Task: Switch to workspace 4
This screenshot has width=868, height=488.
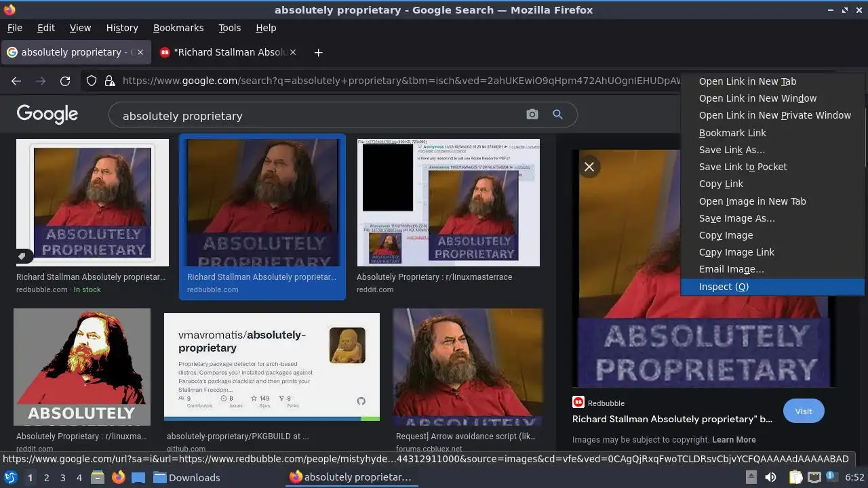Action: pos(79,477)
